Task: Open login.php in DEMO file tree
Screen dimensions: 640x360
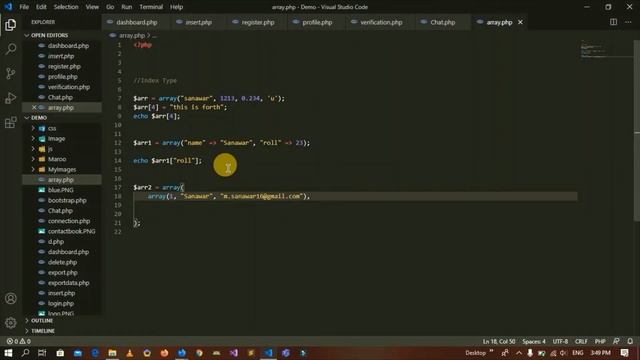Action: 62,303
